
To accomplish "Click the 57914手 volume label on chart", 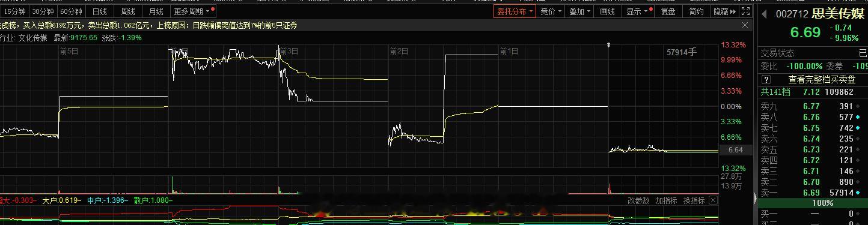I will pos(682,52).
